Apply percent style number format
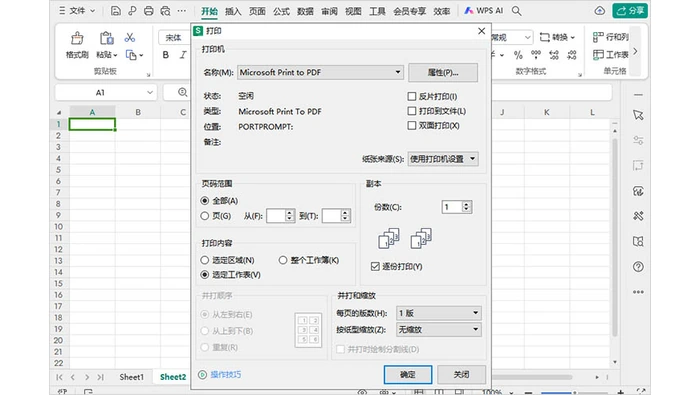The width and height of the screenshot is (700, 395). pyautogui.click(x=518, y=55)
